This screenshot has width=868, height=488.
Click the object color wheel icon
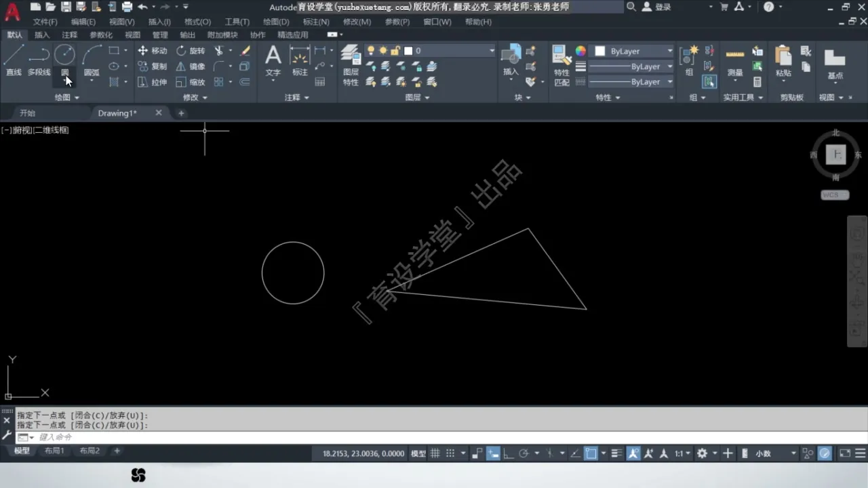pos(580,51)
